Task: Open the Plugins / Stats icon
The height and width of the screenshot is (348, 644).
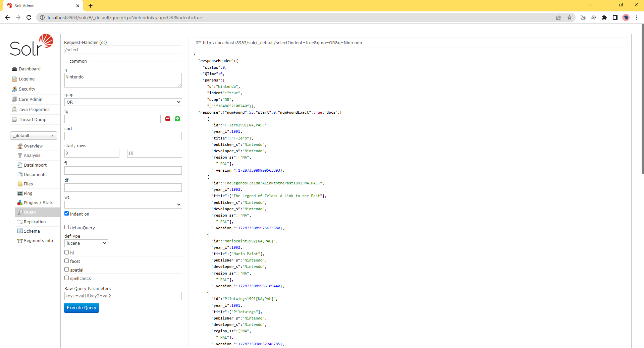Action: pyautogui.click(x=20, y=203)
